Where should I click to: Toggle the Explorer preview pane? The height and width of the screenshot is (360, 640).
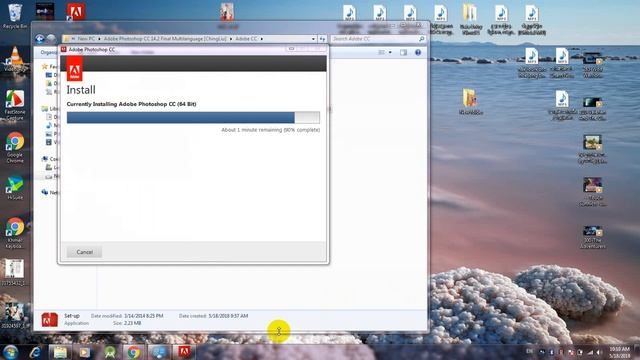[403, 52]
